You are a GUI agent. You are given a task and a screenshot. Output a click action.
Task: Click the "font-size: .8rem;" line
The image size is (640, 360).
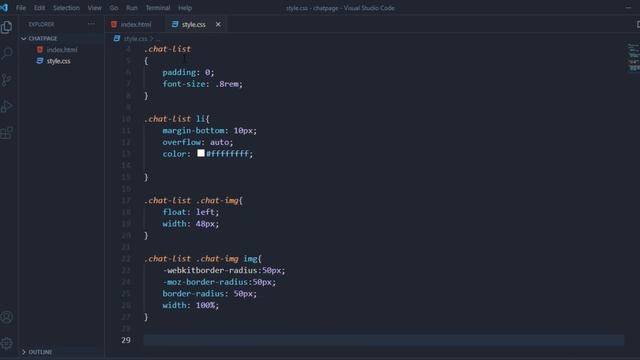click(202, 84)
